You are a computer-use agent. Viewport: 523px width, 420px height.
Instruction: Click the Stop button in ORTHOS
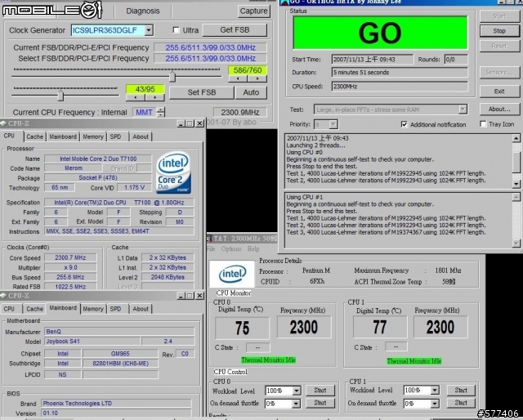point(499,31)
